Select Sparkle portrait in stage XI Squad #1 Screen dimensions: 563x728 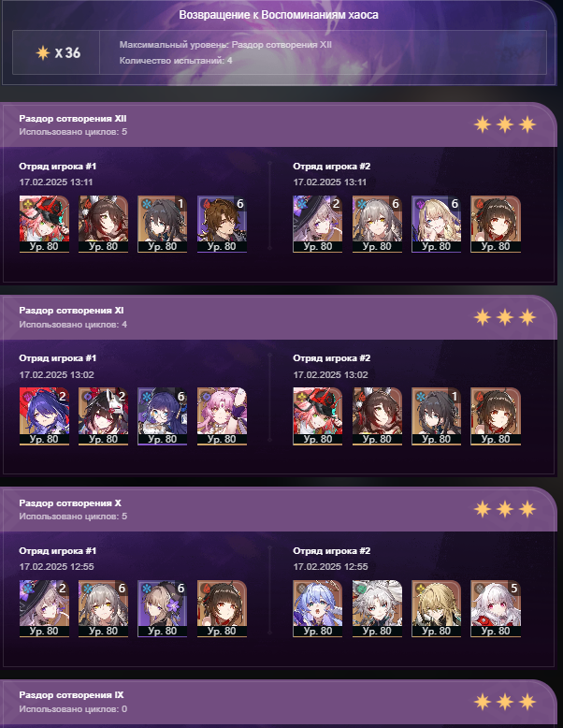[104, 416]
